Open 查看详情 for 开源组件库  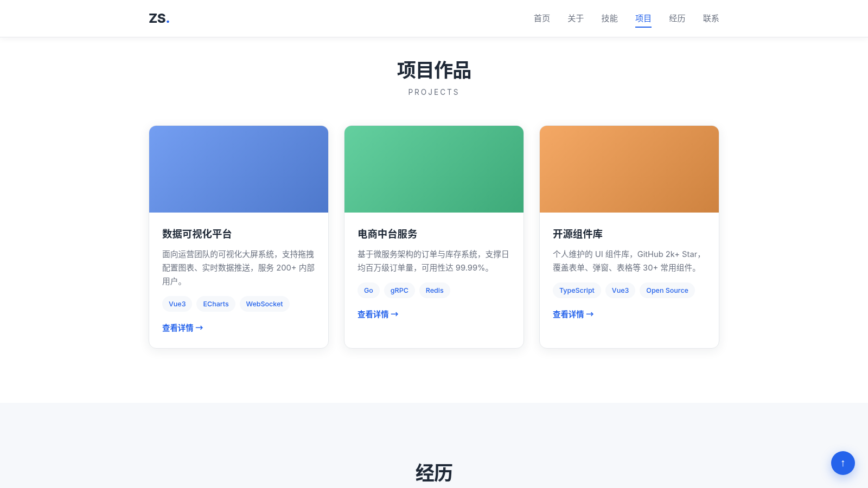[573, 314]
